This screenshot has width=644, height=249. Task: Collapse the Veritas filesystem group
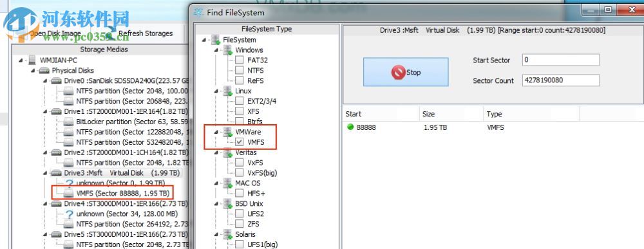[x=216, y=152]
